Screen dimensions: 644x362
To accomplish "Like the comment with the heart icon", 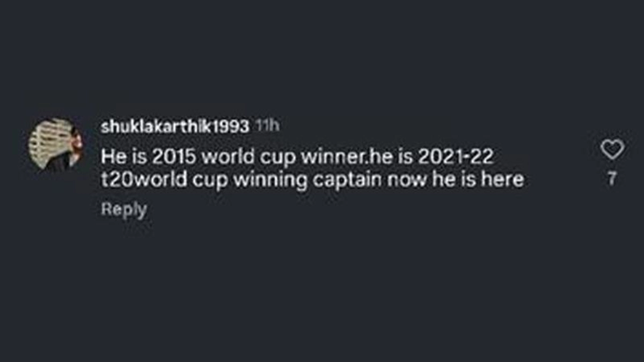I will click(612, 150).
